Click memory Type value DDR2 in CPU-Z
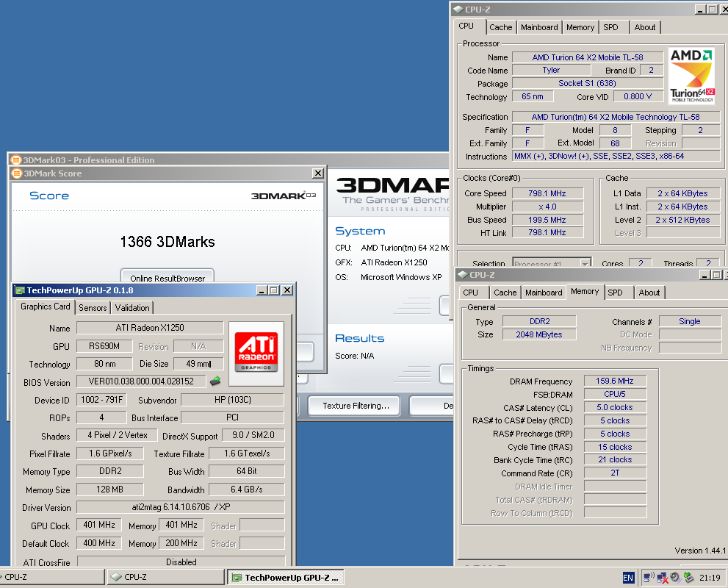The height and width of the screenshot is (588, 728). (x=539, y=321)
